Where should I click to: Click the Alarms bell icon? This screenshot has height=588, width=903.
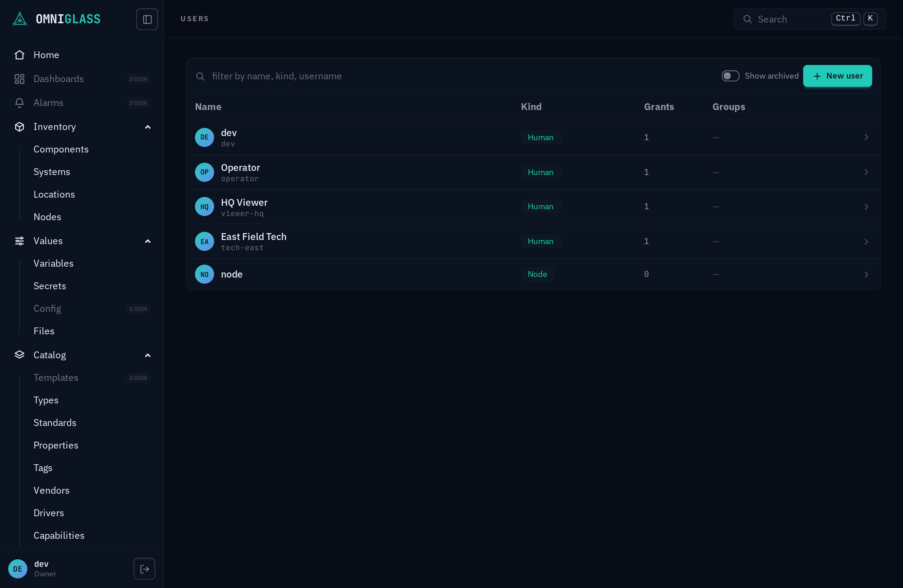tap(19, 103)
